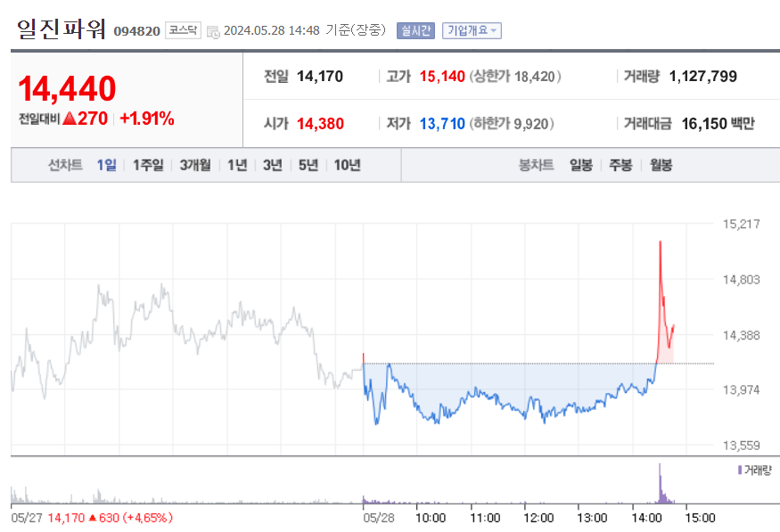Viewport: 780px width, 532px height.
Task: Click the 15,217 price axis label
Action: click(x=741, y=225)
